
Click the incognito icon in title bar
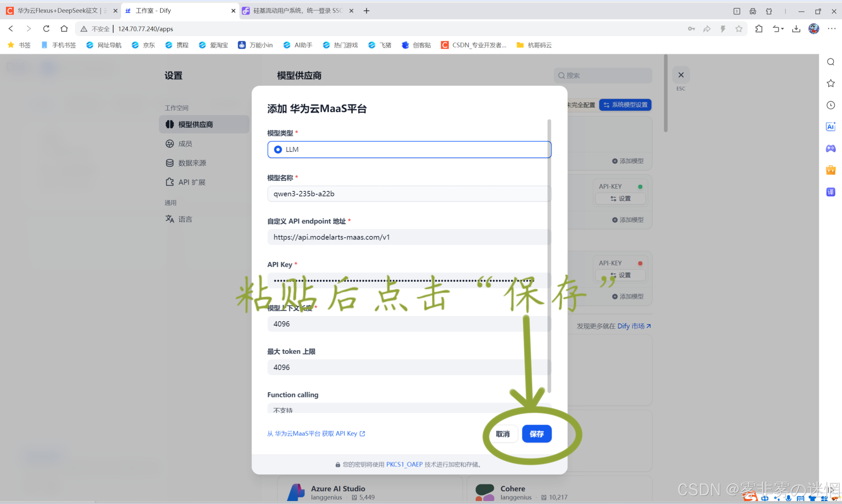point(753,11)
